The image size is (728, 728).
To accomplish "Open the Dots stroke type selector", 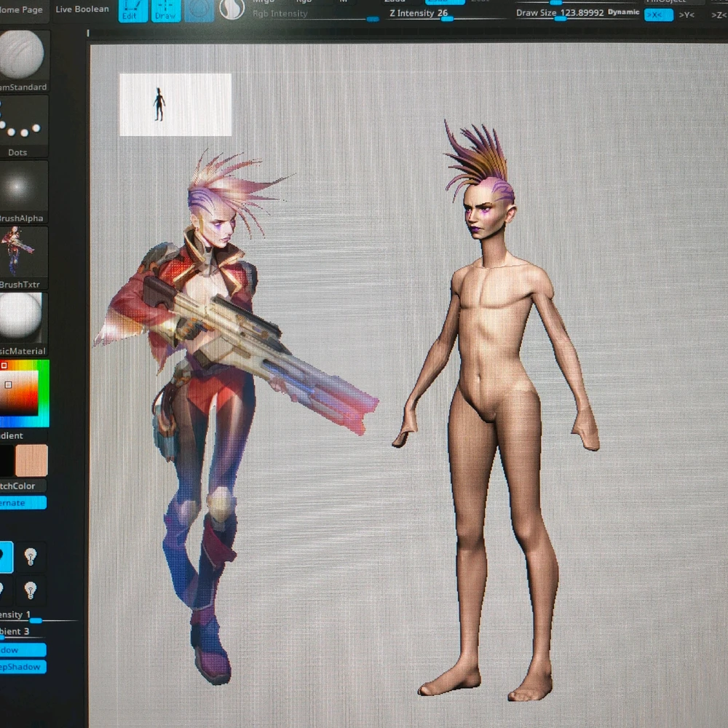I will point(23,126).
